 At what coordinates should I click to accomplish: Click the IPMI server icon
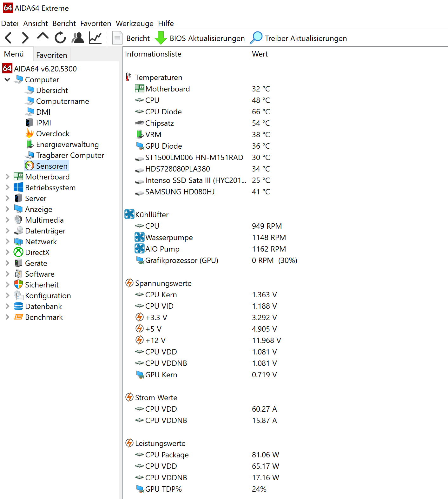tap(30, 123)
